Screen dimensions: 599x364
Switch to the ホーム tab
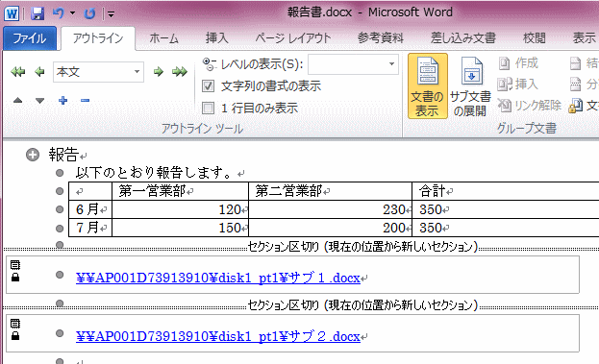point(163,38)
